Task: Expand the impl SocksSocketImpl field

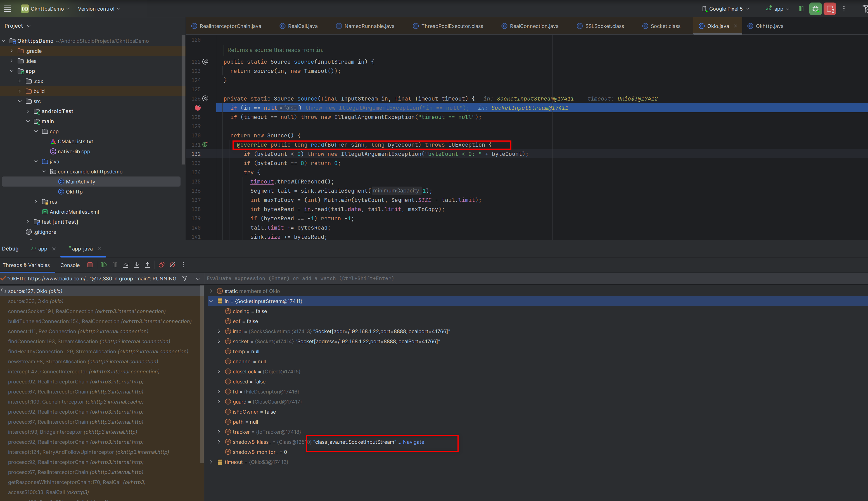Action: [x=219, y=331]
